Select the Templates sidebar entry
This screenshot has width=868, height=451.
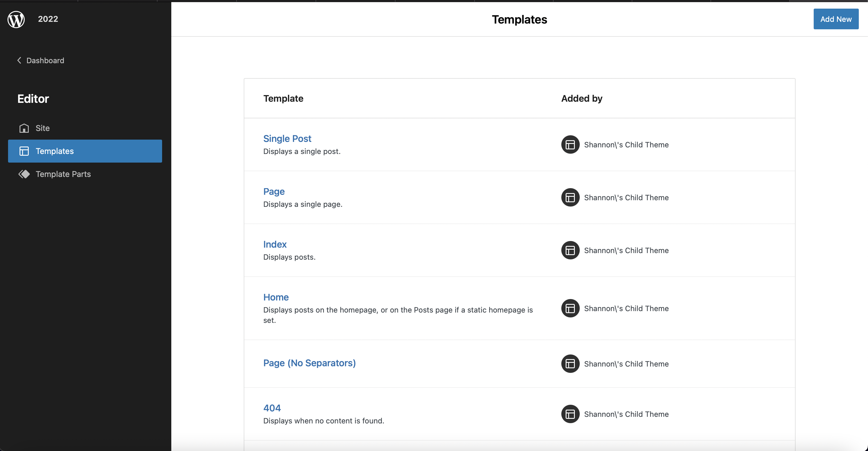tap(55, 151)
